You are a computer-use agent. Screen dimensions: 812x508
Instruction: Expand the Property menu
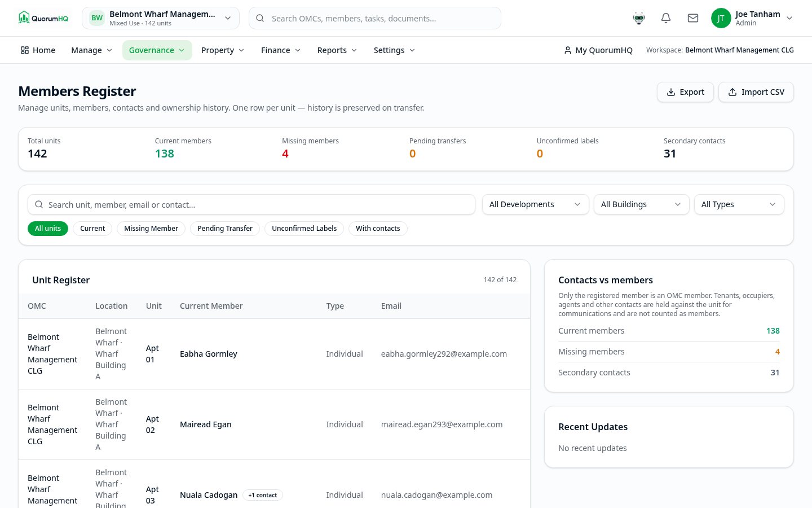[223, 50]
